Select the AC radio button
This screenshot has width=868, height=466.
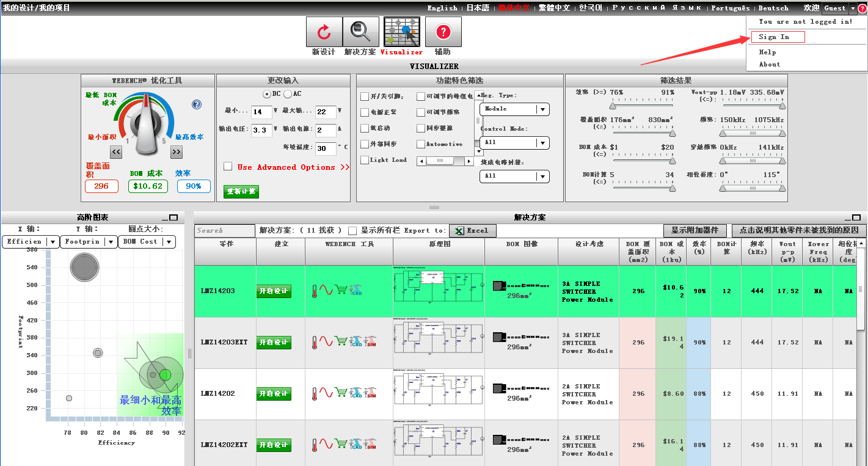click(x=288, y=94)
